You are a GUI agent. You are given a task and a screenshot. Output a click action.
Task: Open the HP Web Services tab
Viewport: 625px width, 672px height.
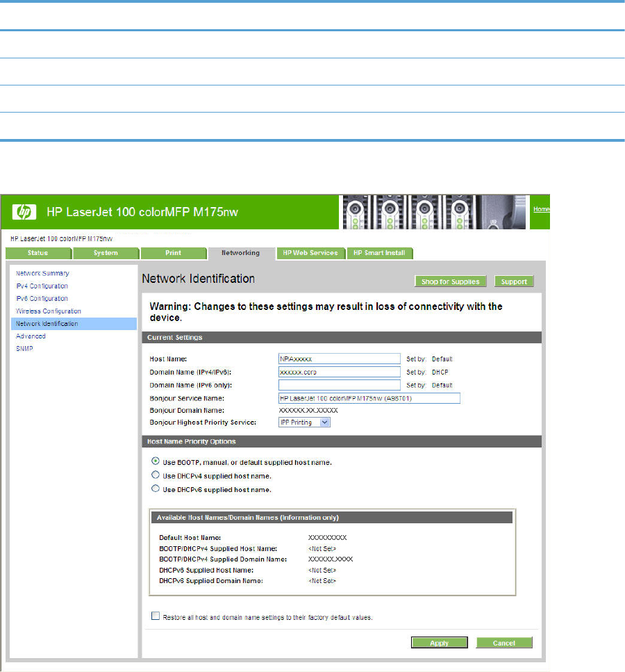click(x=310, y=253)
